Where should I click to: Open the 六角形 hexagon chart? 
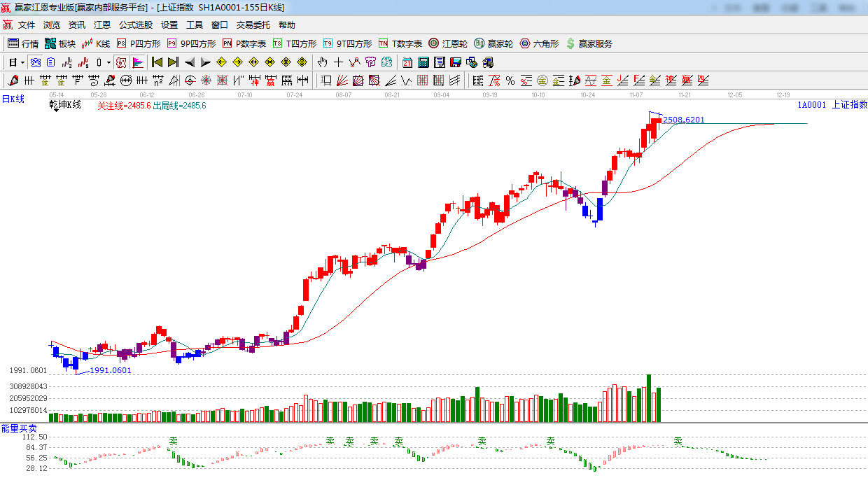(x=539, y=43)
